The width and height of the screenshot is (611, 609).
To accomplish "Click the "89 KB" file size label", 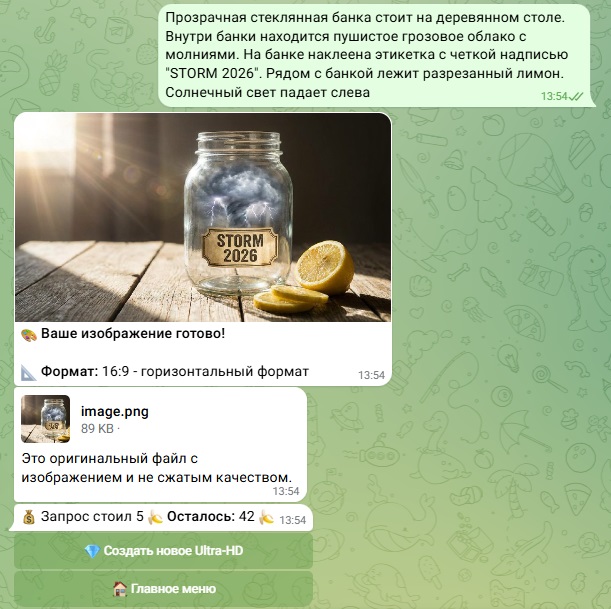I will point(97,429).
